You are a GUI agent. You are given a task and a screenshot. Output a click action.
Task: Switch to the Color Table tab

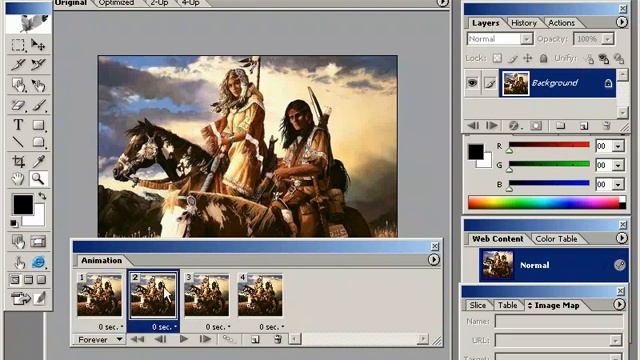[x=556, y=239]
